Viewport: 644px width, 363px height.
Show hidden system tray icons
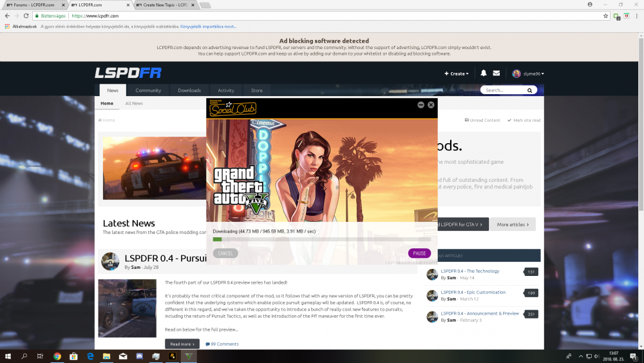coord(580,356)
